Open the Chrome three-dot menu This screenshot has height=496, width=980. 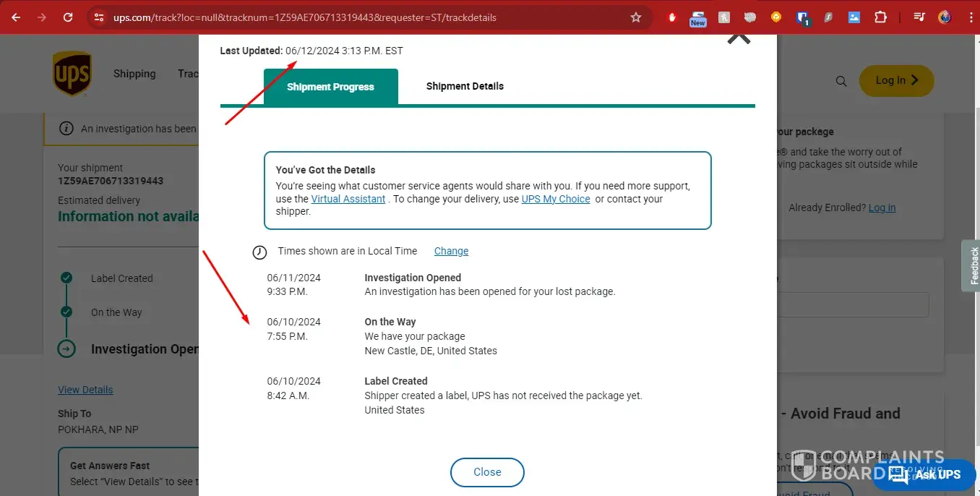(x=971, y=17)
